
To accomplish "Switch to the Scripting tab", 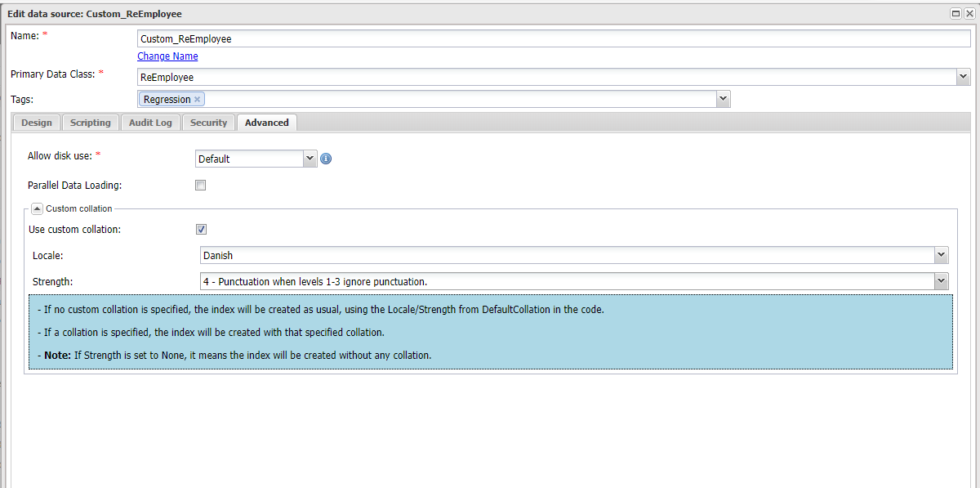I will coord(90,123).
